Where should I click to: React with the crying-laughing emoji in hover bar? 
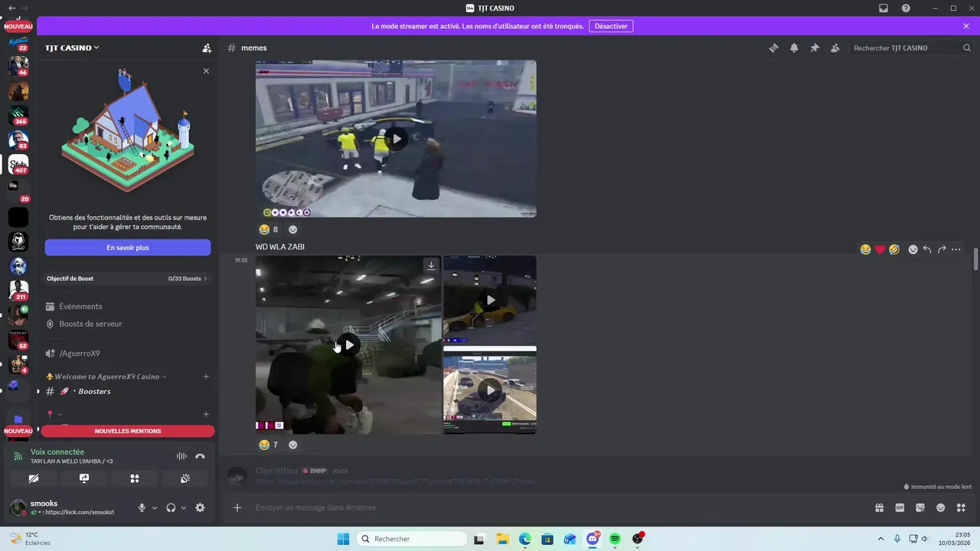[865, 249]
